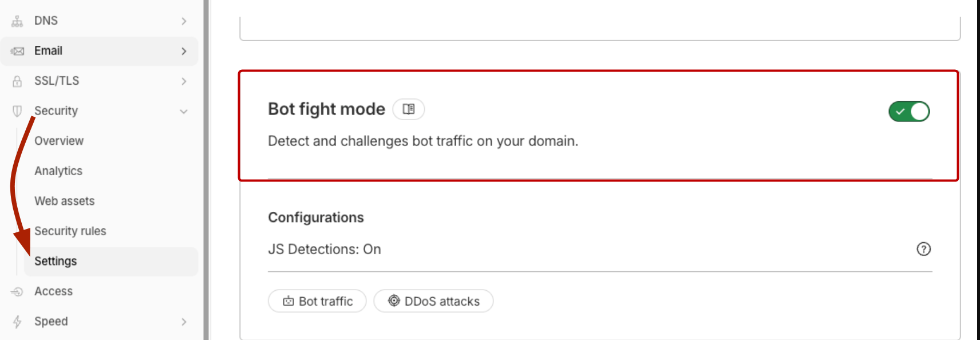Image resolution: width=980 pixels, height=340 pixels.
Task: Disable the Bot fight mode toggle
Action: (909, 112)
